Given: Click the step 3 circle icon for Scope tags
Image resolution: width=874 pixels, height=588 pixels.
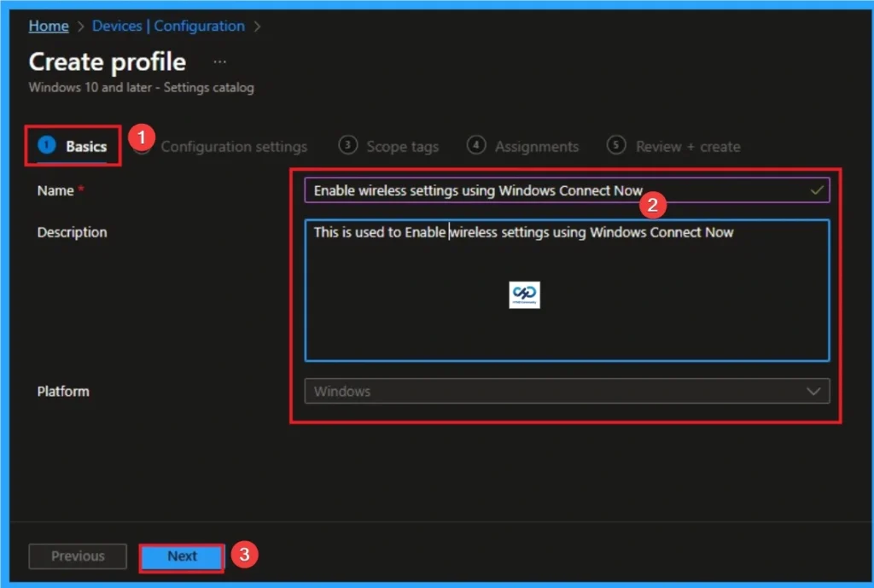Looking at the screenshot, I should click(x=347, y=146).
